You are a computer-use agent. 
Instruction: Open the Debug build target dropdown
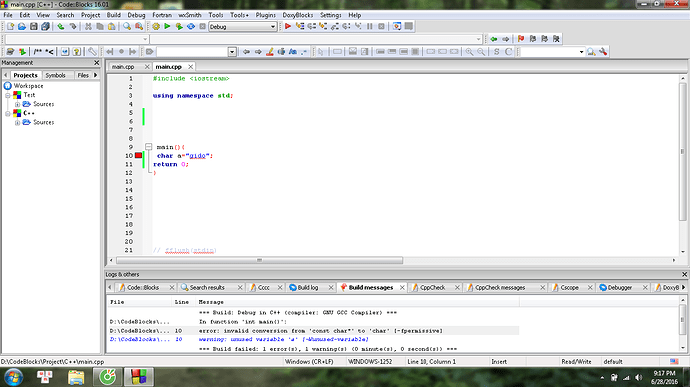[272, 27]
